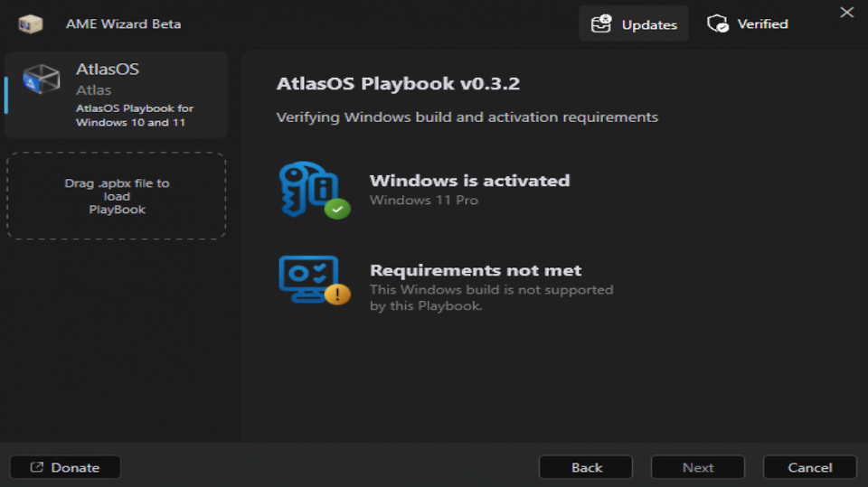The height and width of the screenshot is (487, 868).
Task: Click the Donate button
Action: click(x=65, y=467)
